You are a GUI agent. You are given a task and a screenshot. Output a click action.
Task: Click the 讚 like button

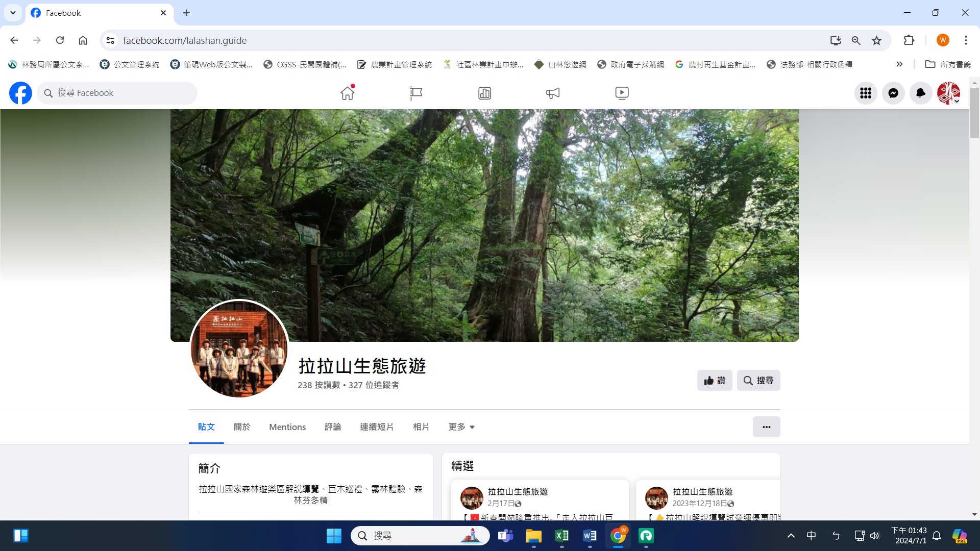[714, 381]
